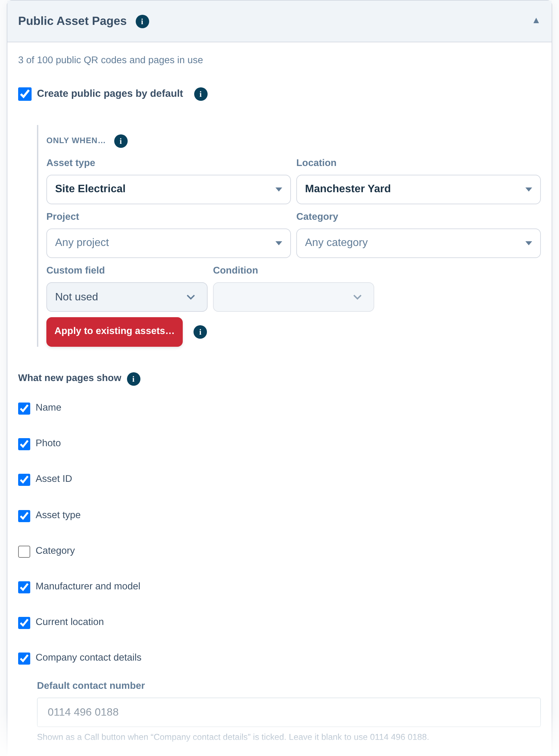Click the 'Shown as a Call button' help text
Image resolution: width=559 pixels, height=756 pixels.
[x=233, y=737]
